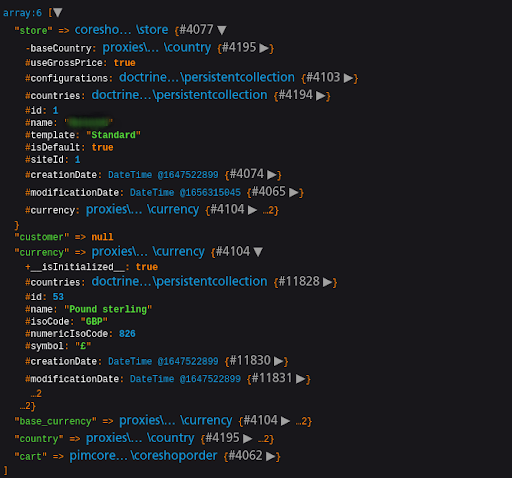The height and width of the screenshot is (478, 512).
Task: Select the __isInitialized__ true value
Action: tap(147, 267)
